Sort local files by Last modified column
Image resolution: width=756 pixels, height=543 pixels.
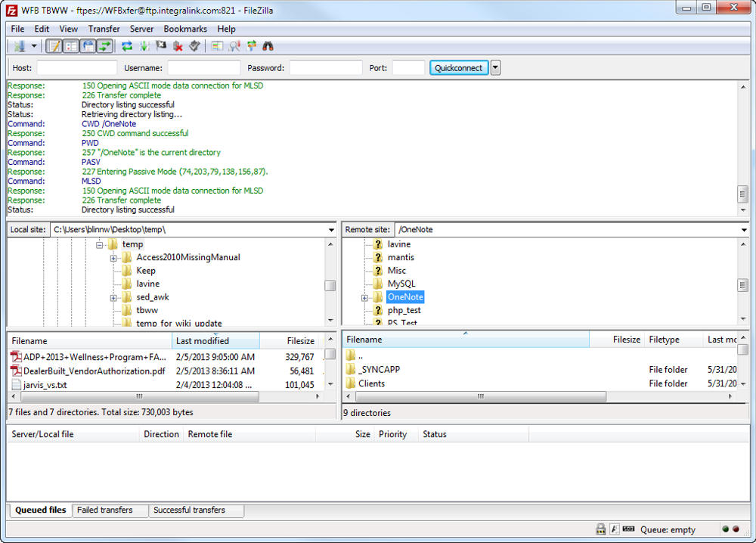point(215,341)
